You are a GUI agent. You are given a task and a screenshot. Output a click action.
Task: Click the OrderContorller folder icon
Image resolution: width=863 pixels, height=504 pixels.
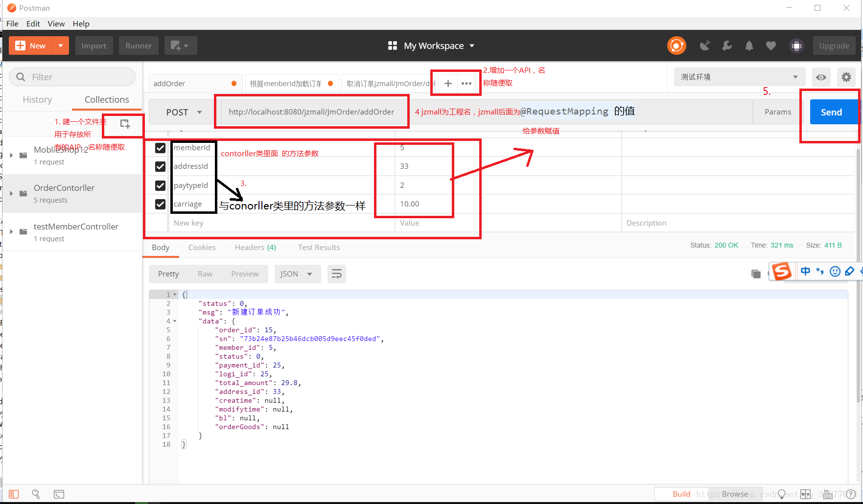click(x=23, y=193)
